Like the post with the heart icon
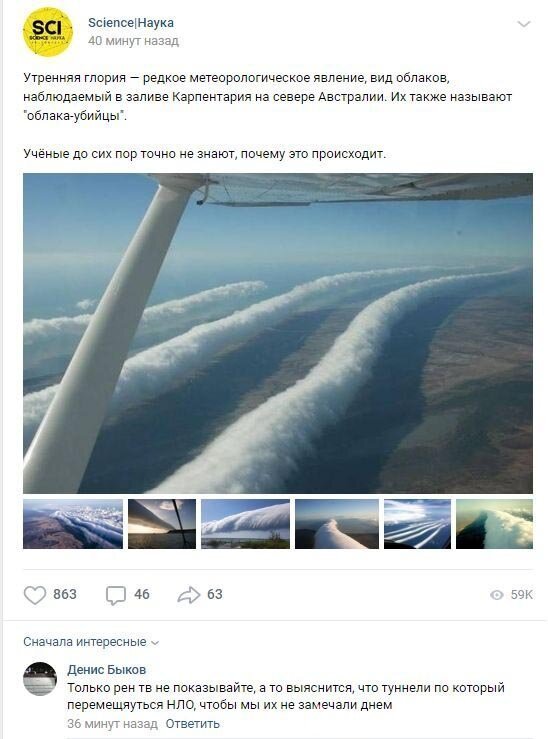 pos(35,595)
